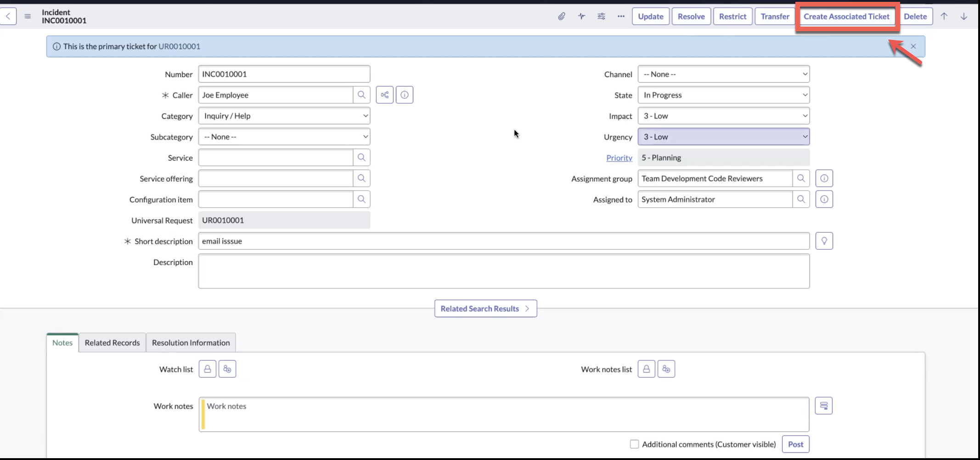980x460 pixels.
Task: Click the Priority value 5 - Planning
Action: pos(724,157)
